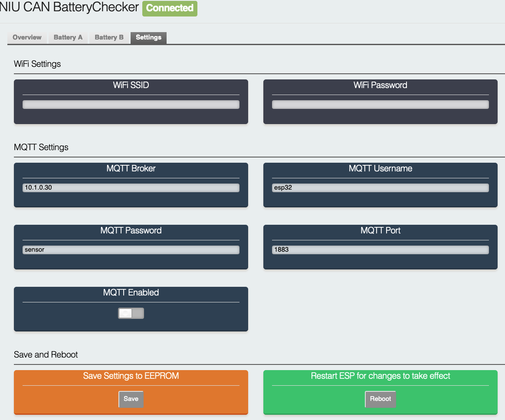The height and width of the screenshot is (420, 505).
Task: Open the Battery B tab
Action: [109, 37]
